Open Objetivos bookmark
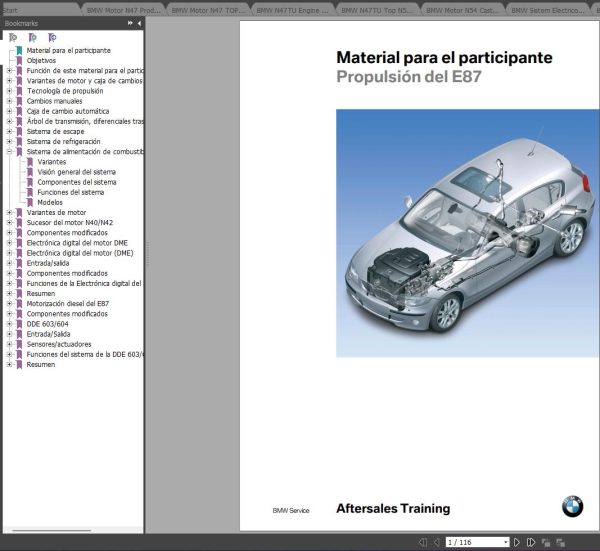This screenshot has height=551, width=600. tap(41, 60)
